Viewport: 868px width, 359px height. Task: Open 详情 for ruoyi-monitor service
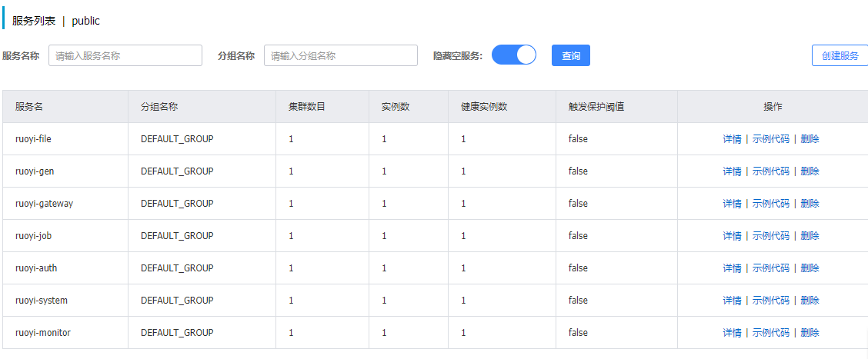pyautogui.click(x=732, y=333)
